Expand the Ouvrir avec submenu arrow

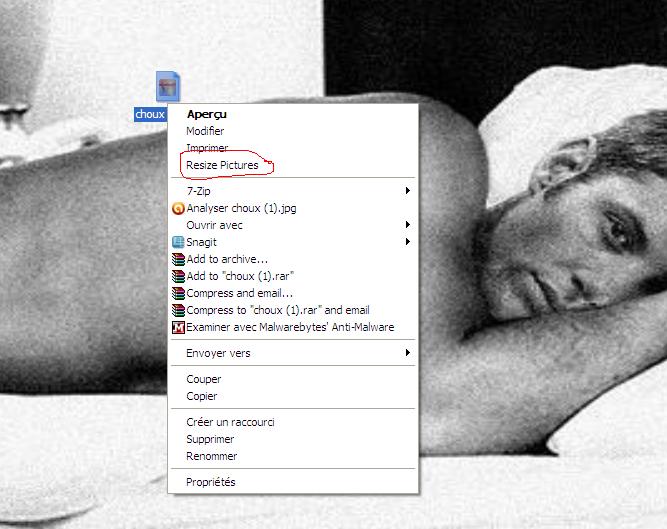[x=407, y=225]
